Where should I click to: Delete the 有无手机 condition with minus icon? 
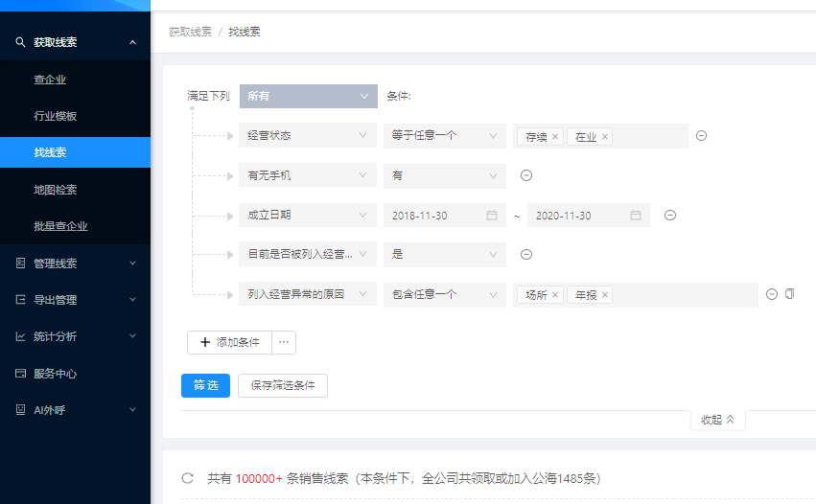[525, 175]
